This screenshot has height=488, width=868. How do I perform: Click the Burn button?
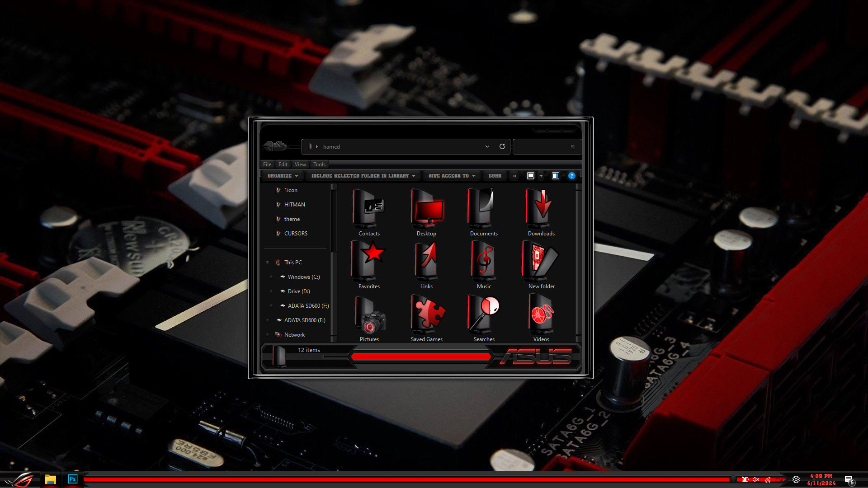(495, 176)
